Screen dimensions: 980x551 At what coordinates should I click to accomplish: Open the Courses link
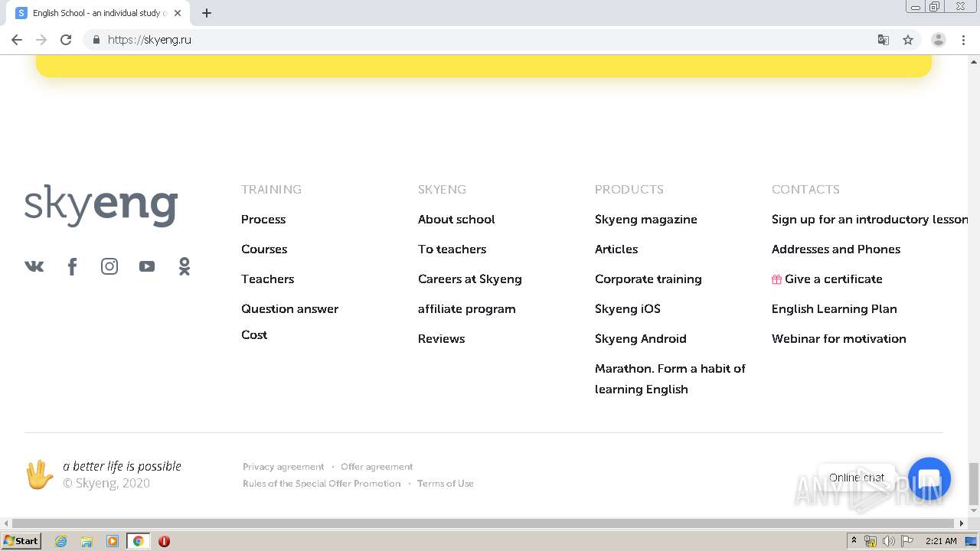point(264,249)
